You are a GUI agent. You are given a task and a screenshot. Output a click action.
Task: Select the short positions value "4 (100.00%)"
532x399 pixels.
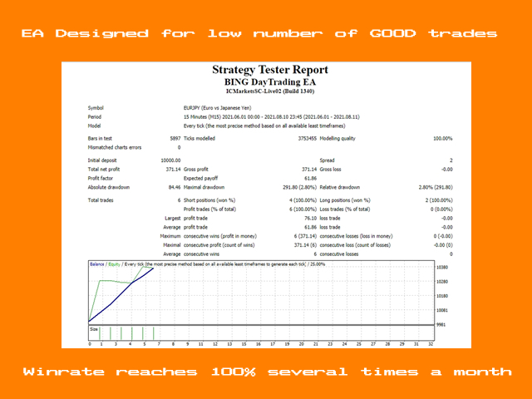(x=303, y=200)
